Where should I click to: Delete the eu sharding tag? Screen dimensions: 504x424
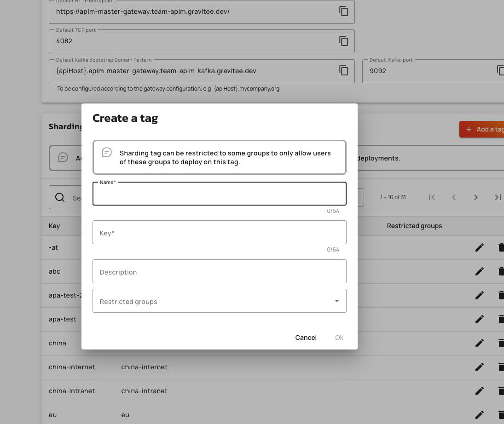(x=501, y=415)
